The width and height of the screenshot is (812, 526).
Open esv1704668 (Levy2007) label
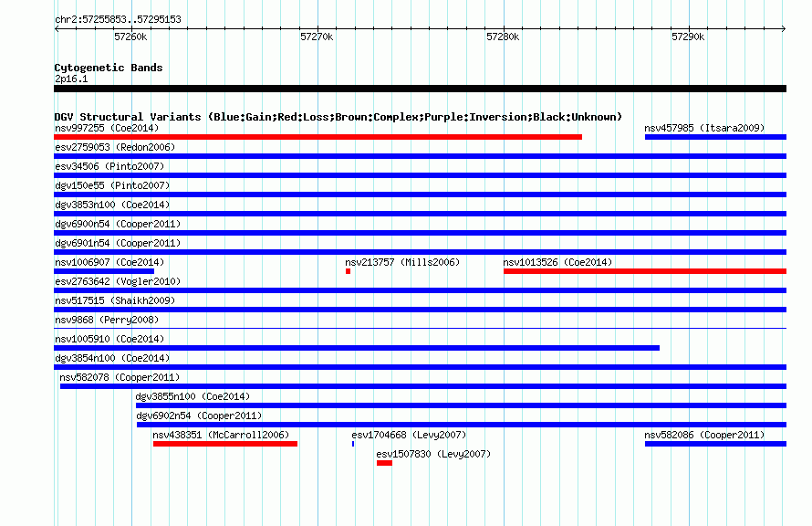coord(409,435)
